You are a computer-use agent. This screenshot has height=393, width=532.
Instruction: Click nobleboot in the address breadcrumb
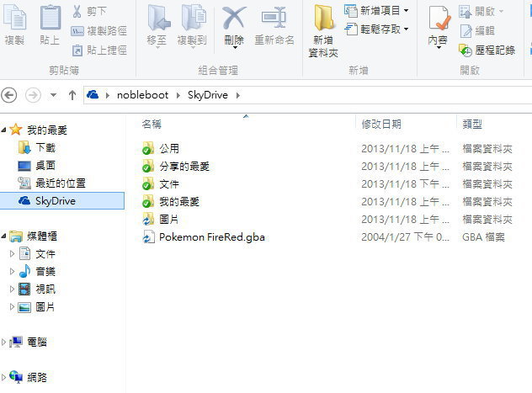[142, 95]
